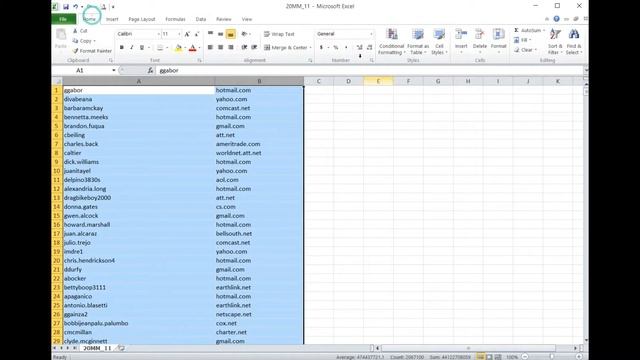The width and height of the screenshot is (640, 360).
Task: Open the font size 11 dropdown
Action: coord(179,34)
